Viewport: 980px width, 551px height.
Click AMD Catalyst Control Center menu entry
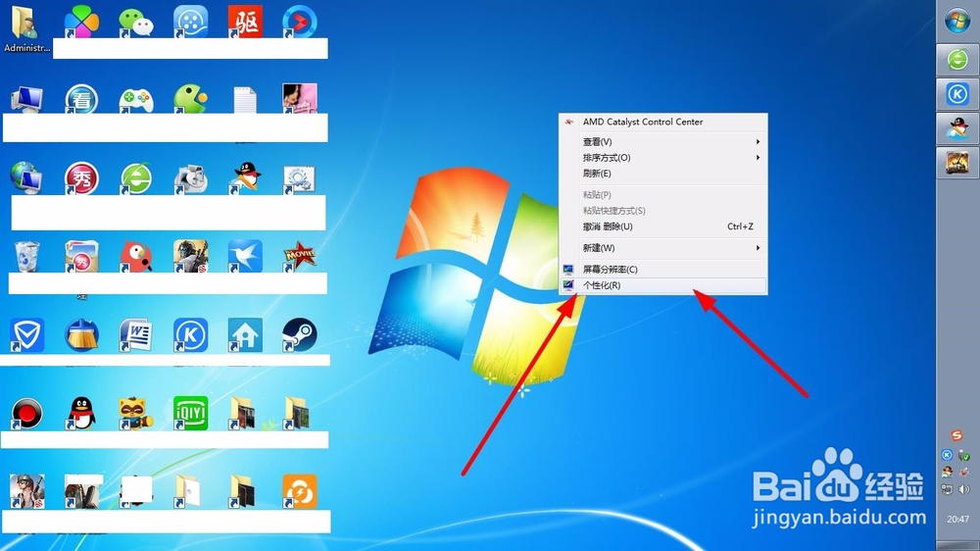point(663,122)
